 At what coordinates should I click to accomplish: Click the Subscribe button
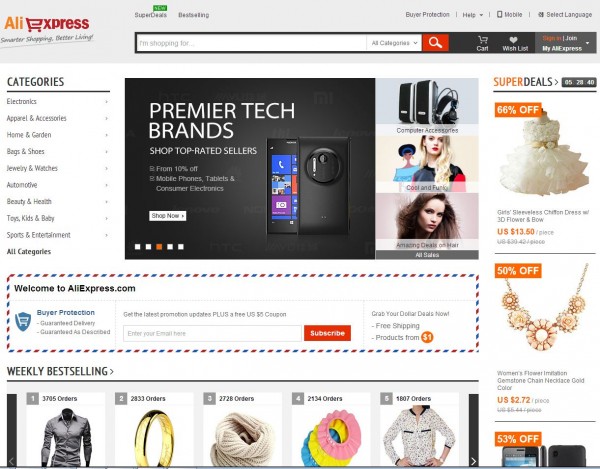pyautogui.click(x=327, y=333)
